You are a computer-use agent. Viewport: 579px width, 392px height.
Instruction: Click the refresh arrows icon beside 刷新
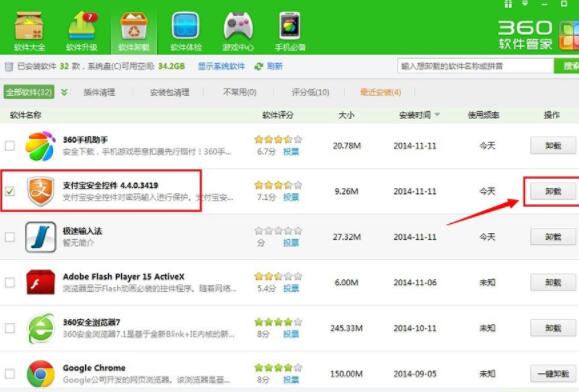point(259,66)
